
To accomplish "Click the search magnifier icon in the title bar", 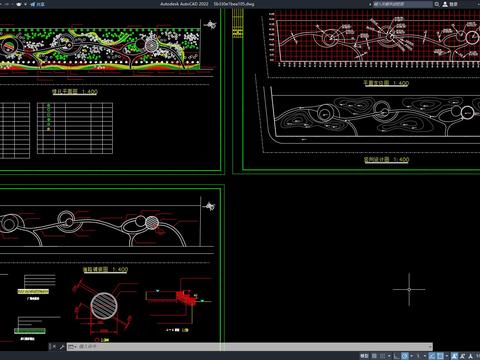I will [x=437, y=4].
